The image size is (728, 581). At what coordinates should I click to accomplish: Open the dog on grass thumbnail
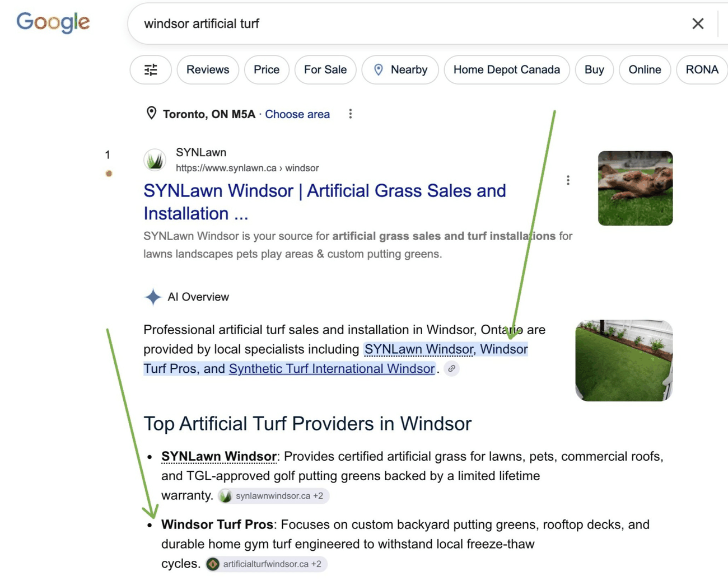[635, 188]
